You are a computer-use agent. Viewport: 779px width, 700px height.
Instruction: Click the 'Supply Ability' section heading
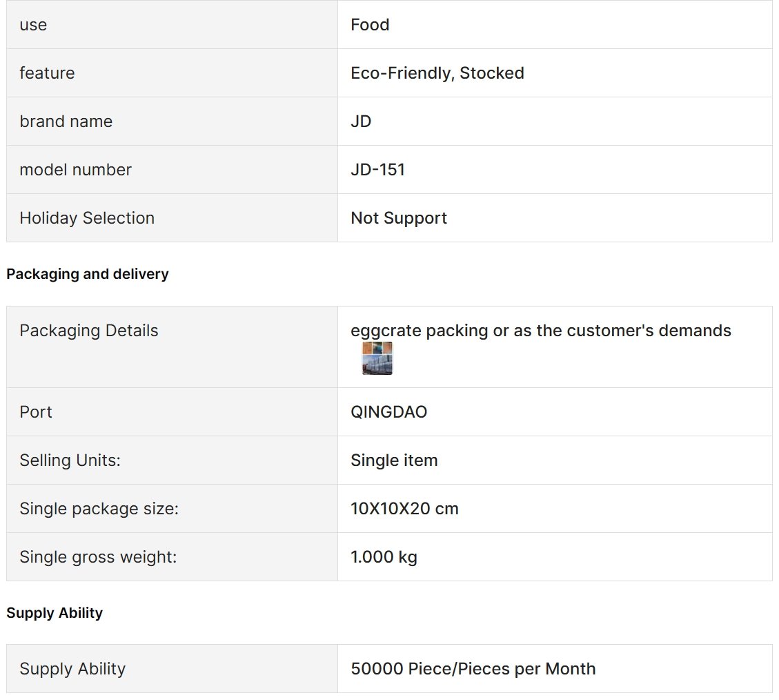click(55, 613)
